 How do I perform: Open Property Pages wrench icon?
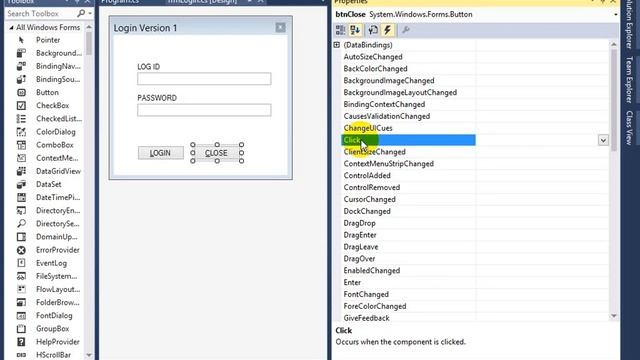point(405,30)
